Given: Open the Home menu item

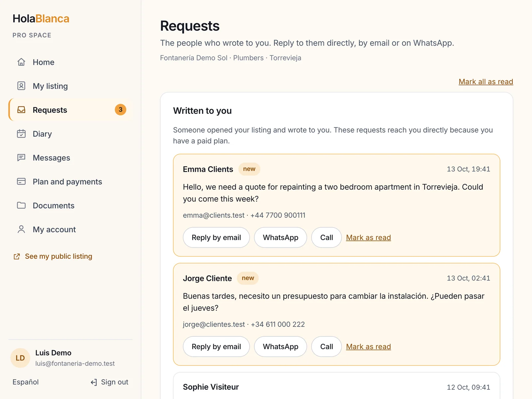Looking at the screenshot, I should (x=70, y=62).
